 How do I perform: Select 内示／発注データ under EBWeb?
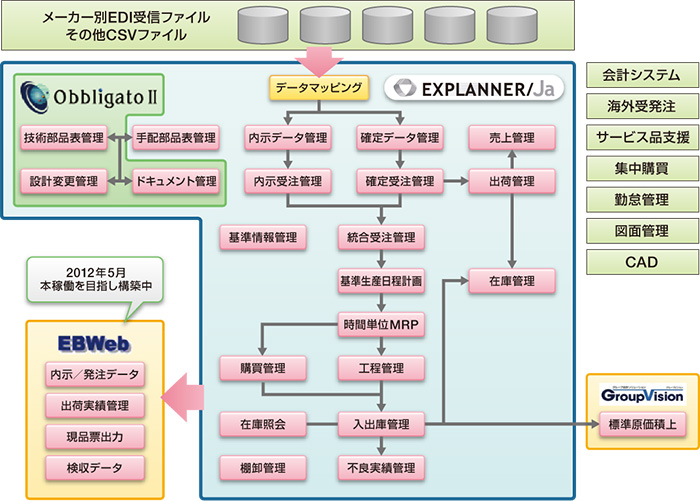pyautogui.click(x=95, y=374)
